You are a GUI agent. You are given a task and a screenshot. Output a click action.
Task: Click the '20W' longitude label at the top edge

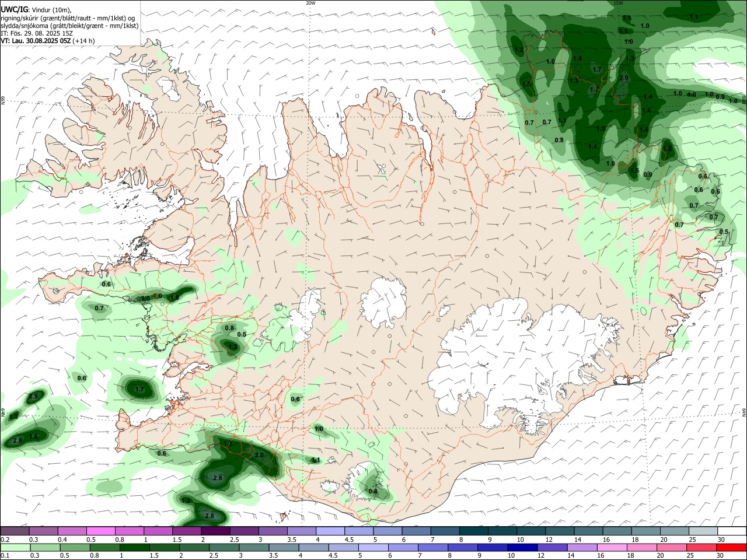point(310,3)
